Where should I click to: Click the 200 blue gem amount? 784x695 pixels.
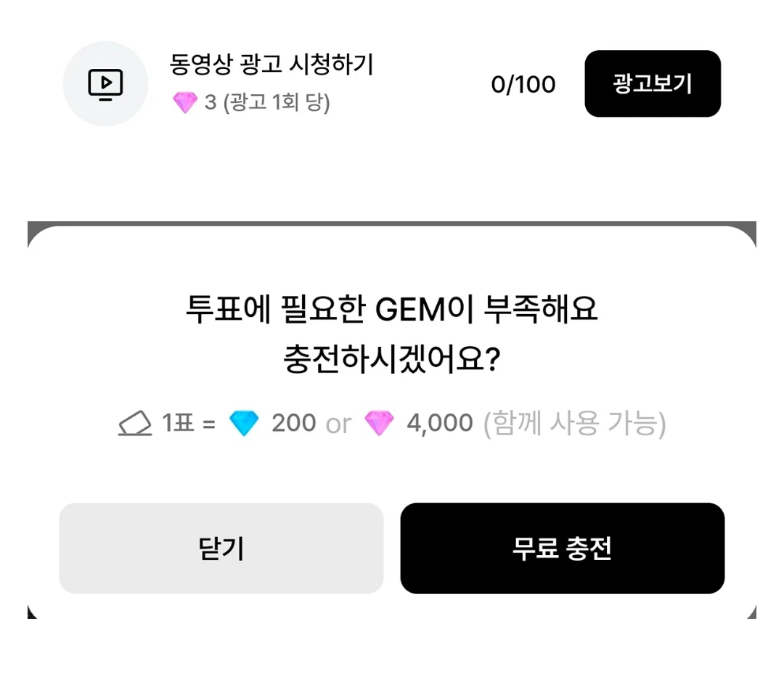[293, 423]
